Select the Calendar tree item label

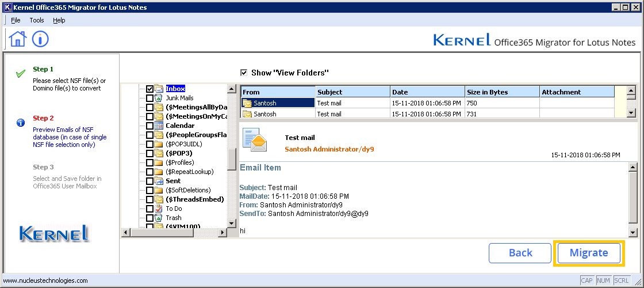tap(180, 126)
